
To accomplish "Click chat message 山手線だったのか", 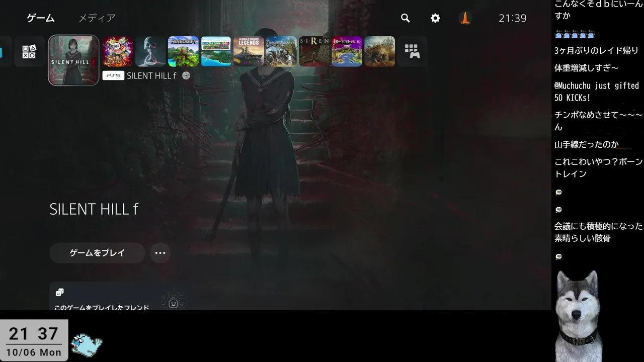I will [586, 144].
